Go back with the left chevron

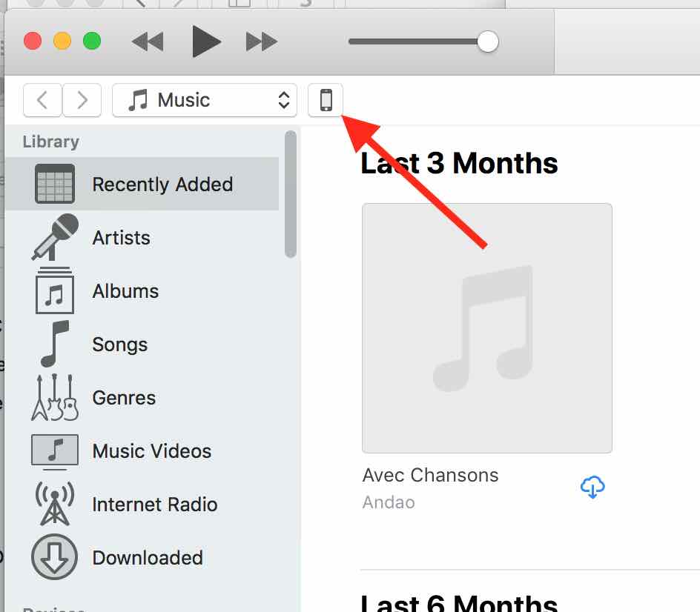pos(42,100)
